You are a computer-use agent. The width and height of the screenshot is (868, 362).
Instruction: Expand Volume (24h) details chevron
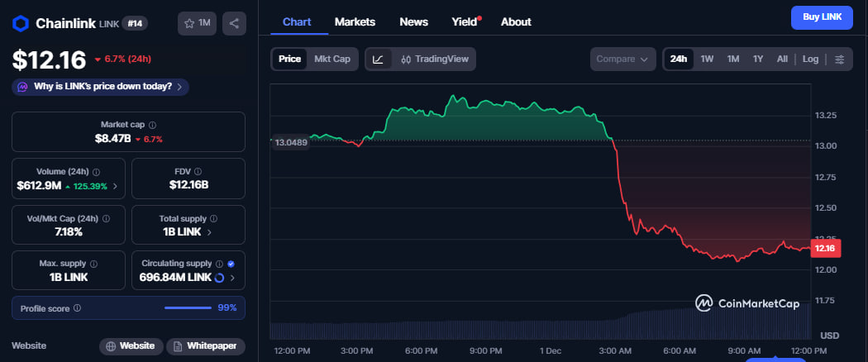(x=115, y=186)
